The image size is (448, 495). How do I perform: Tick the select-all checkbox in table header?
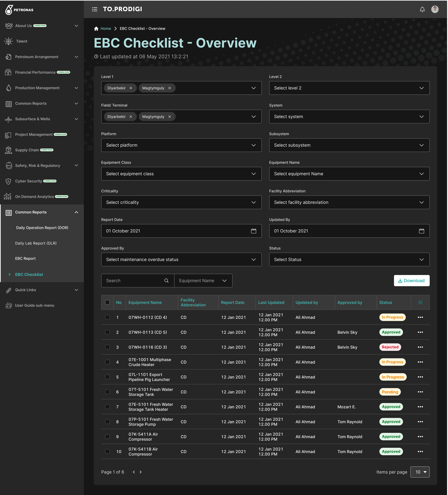pos(107,302)
